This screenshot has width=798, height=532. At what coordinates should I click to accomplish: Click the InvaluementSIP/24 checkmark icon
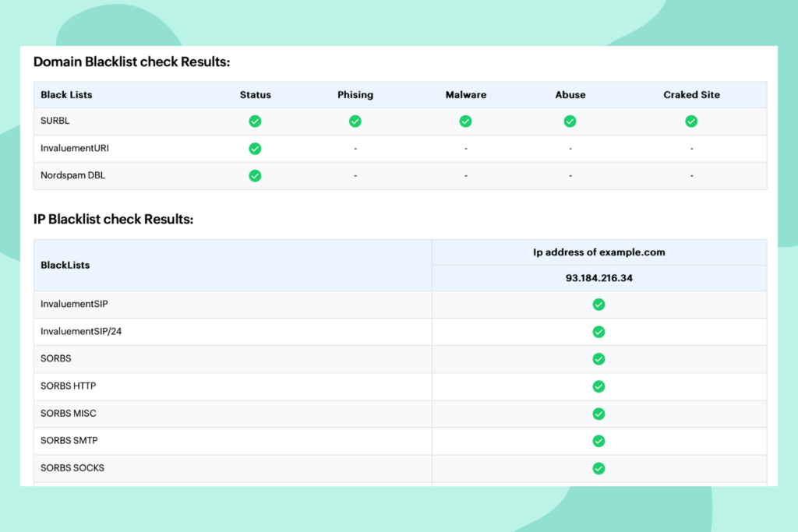tap(598, 332)
